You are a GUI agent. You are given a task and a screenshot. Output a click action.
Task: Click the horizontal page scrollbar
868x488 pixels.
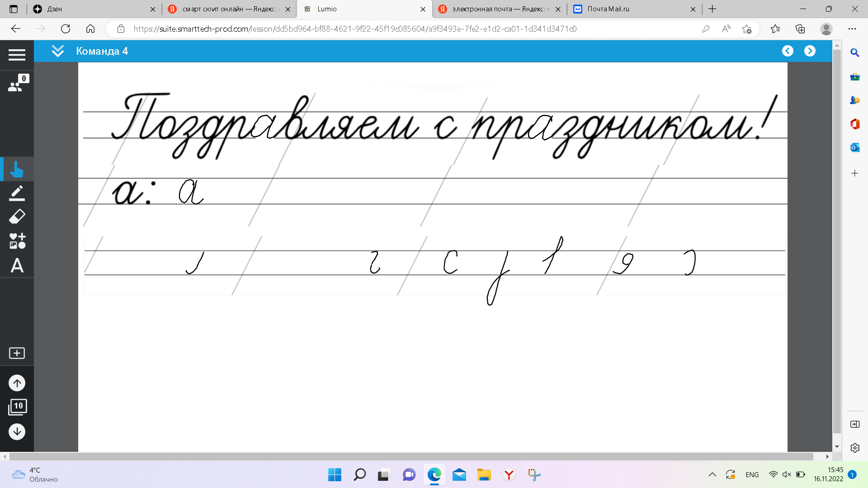(x=411, y=456)
